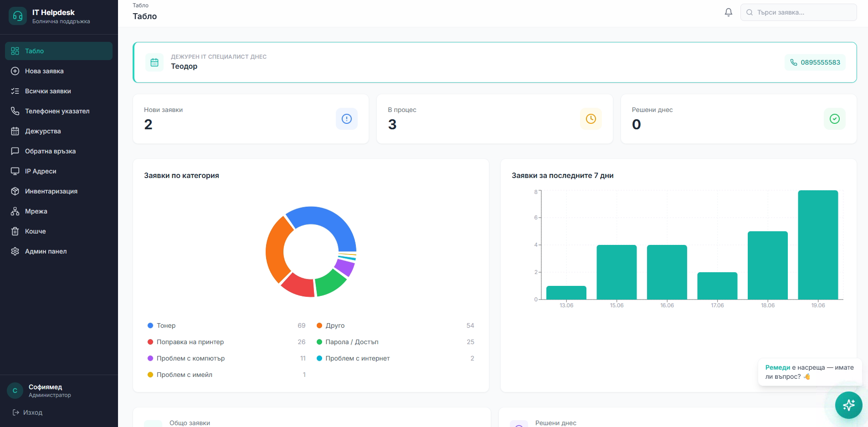Open the Нови заявки stat card
The height and width of the screenshot is (427, 868).
251,119
